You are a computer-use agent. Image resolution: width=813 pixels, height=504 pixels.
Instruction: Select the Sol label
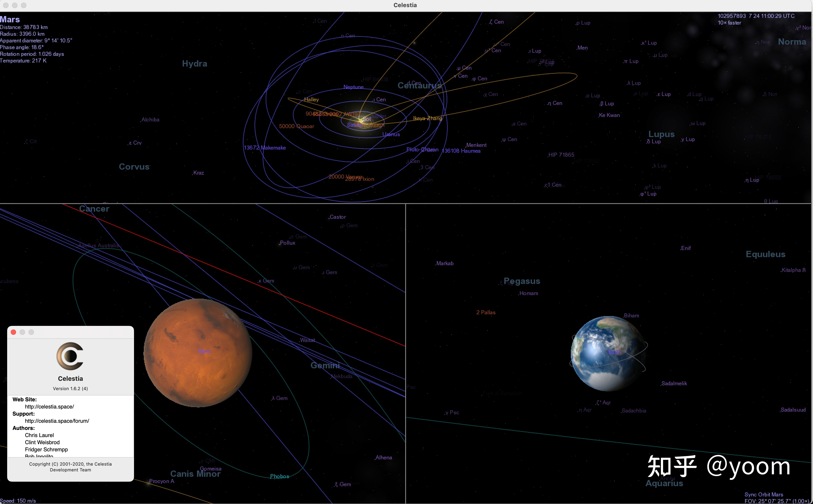[367, 119]
